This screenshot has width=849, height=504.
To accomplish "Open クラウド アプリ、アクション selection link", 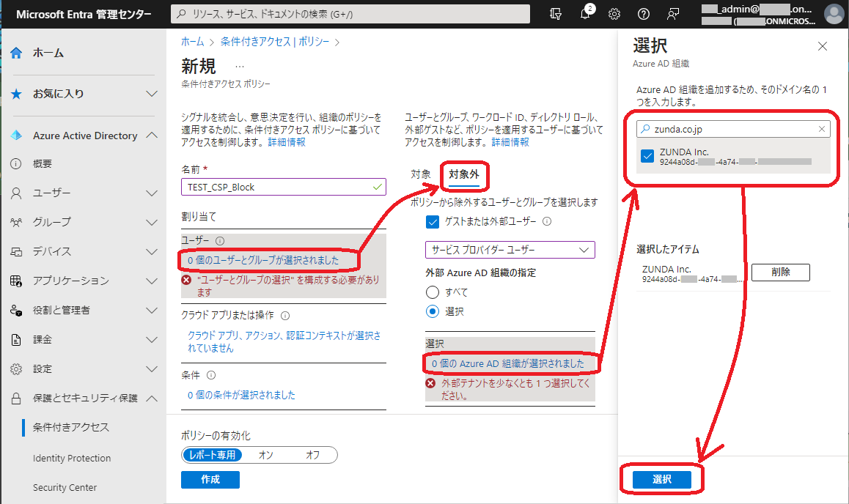I will pos(284,342).
